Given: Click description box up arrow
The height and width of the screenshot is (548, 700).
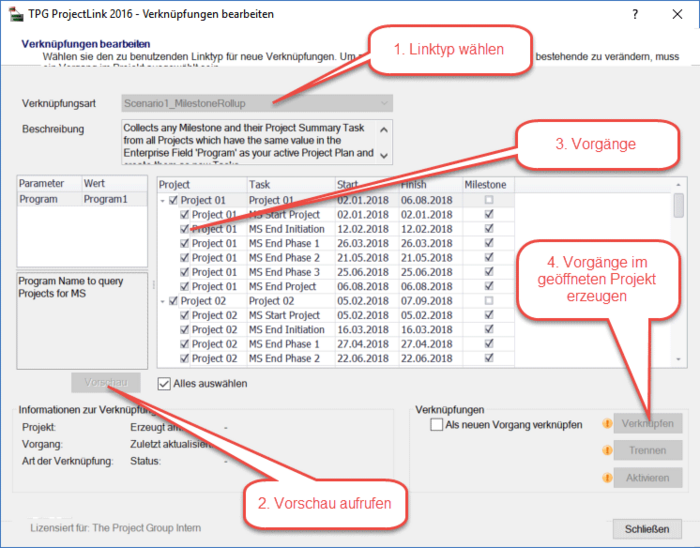Looking at the screenshot, I should click(384, 130).
